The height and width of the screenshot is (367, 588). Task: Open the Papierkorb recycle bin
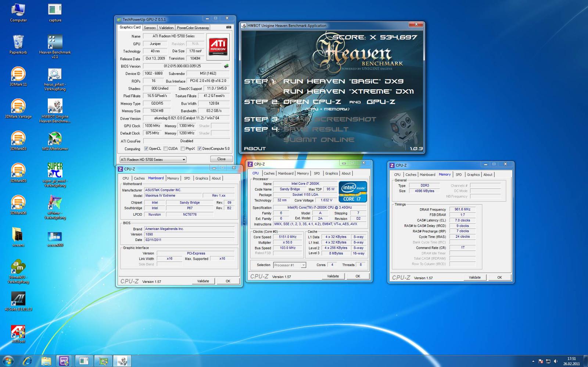pyautogui.click(x=18, y=44)
